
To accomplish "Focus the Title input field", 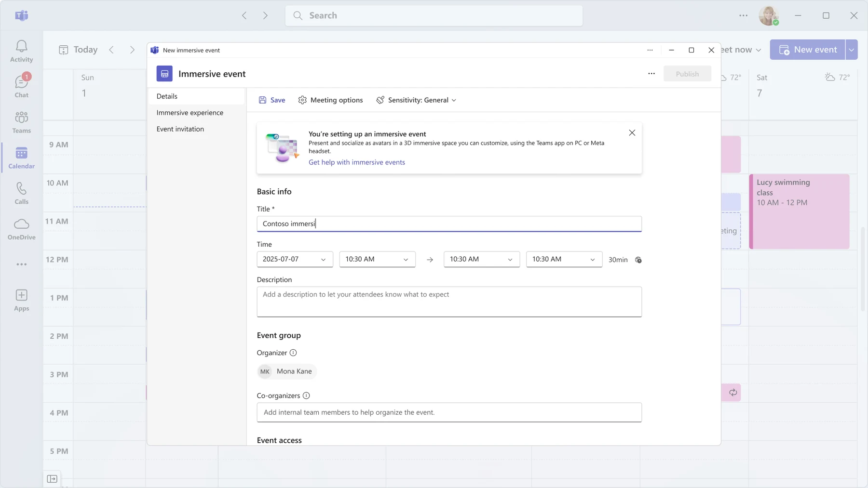I will coord(449,224).
